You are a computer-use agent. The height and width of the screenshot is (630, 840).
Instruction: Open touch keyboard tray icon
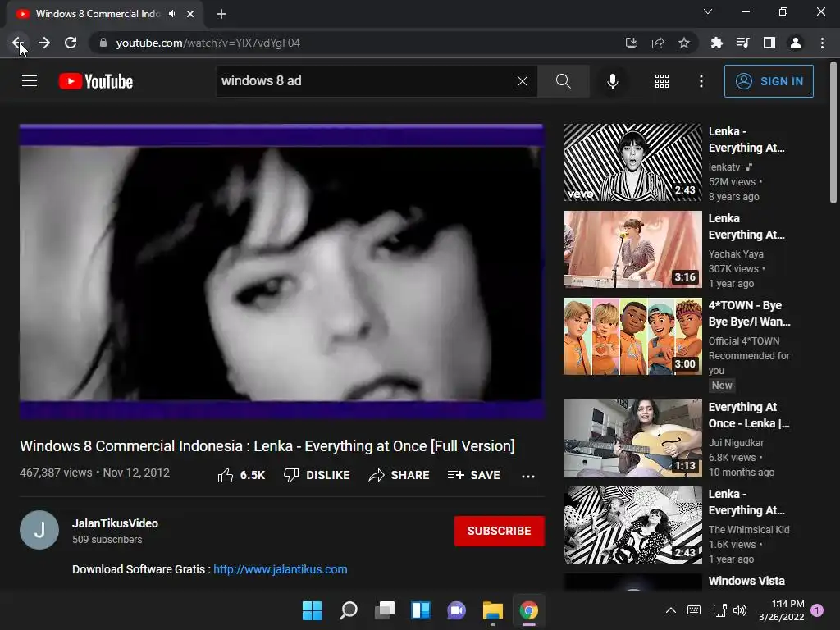click(694, 610)
